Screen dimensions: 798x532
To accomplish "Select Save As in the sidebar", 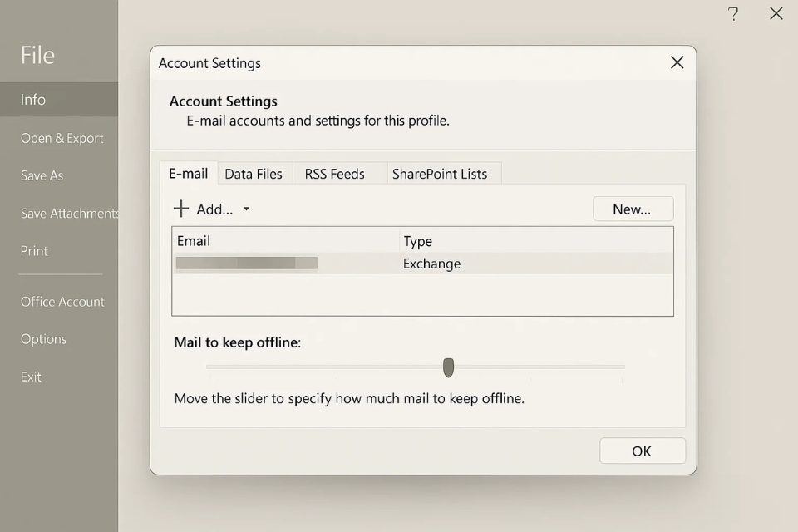I will tap(42, 176).
